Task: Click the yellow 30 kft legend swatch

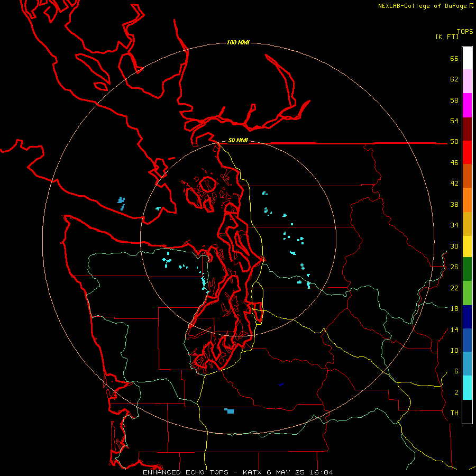Action: pos(467,246)
